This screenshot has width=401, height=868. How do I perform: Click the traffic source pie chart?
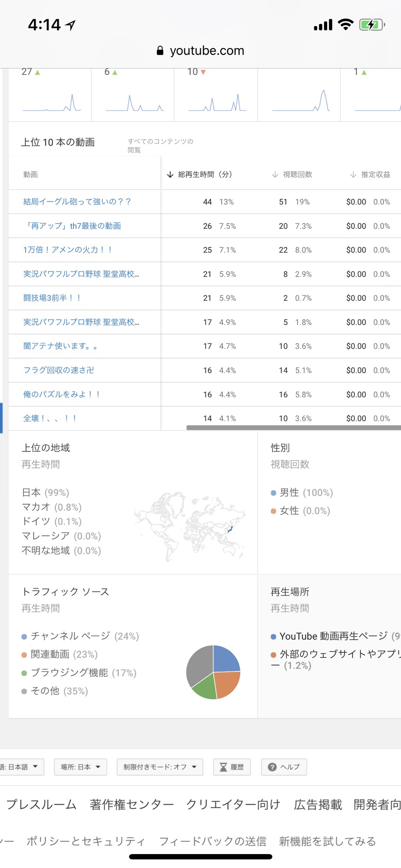213,672
